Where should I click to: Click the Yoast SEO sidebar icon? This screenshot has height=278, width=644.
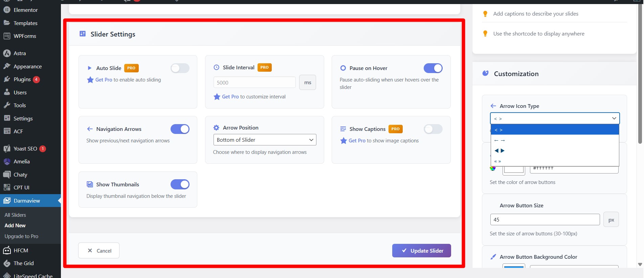tap(7, 149)
